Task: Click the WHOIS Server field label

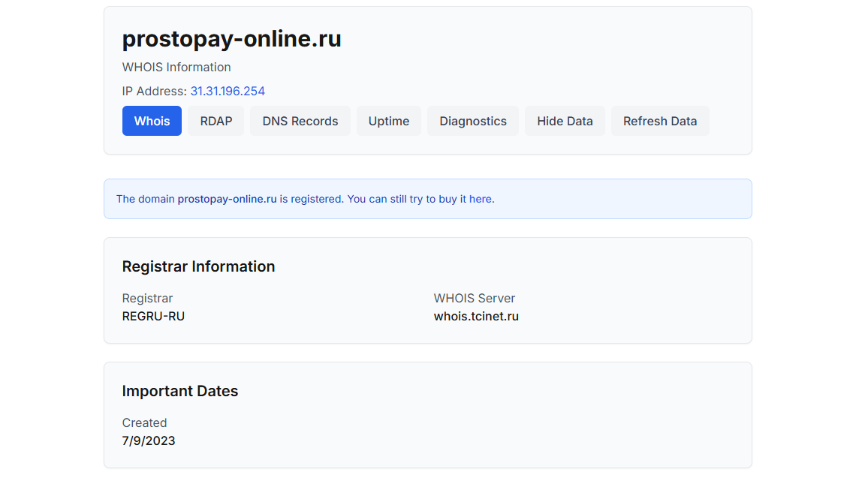Action: 475,299
